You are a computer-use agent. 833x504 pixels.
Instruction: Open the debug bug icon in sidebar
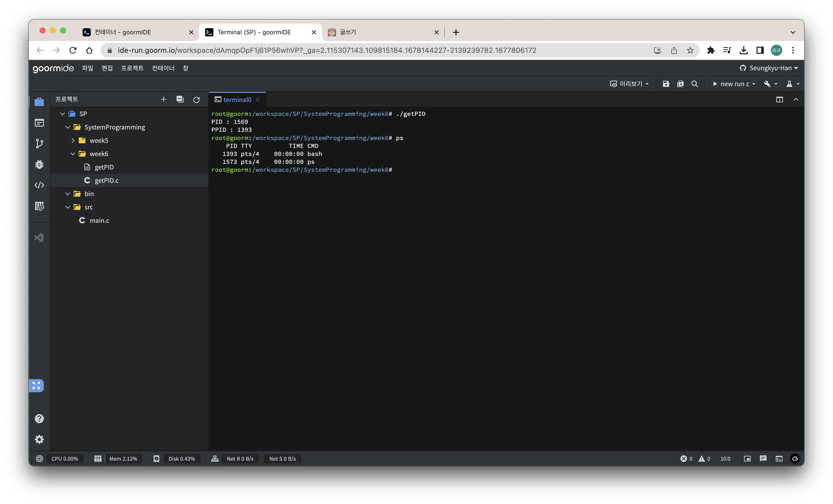(39, 165)
